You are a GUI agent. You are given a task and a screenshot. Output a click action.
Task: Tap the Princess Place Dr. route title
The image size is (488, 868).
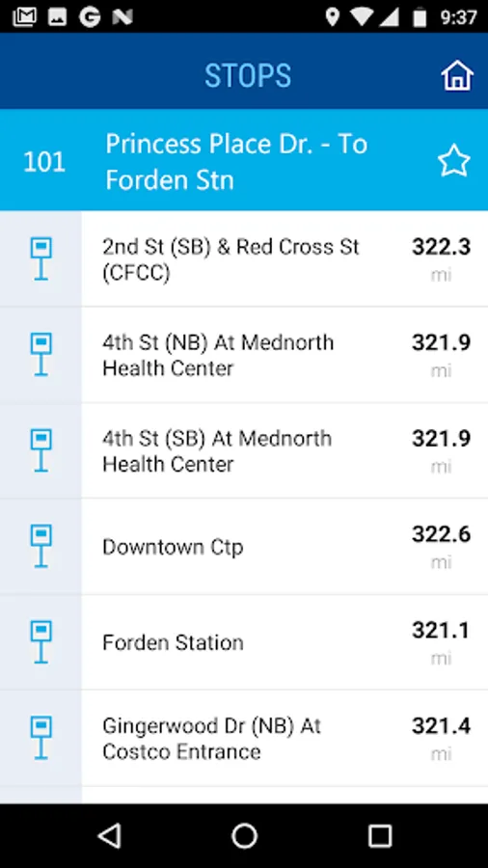[236, 162]
